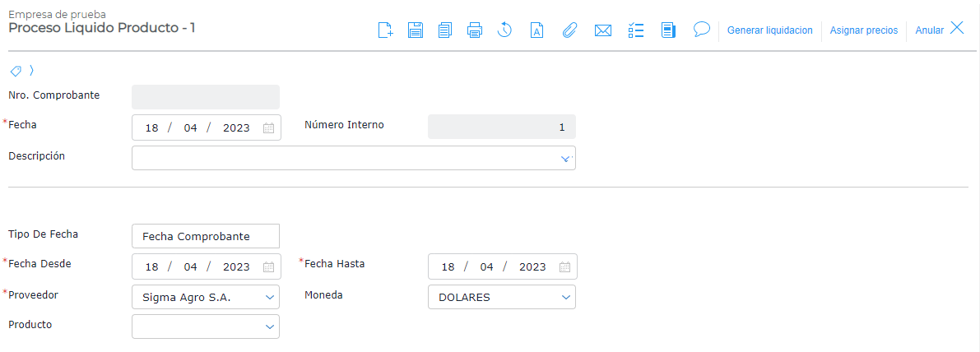Open the checklist icon in toolbar

pos(635,30)
